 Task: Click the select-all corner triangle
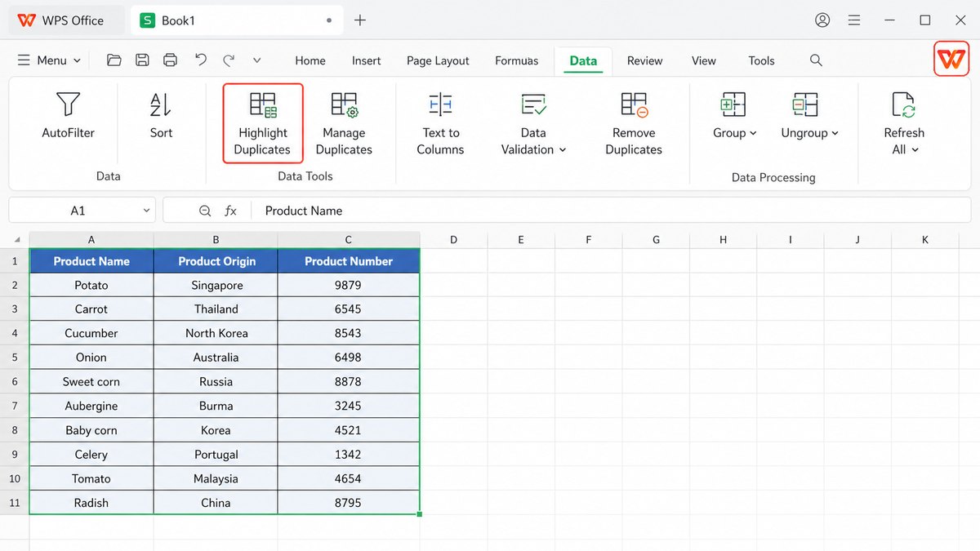(16, 240)
